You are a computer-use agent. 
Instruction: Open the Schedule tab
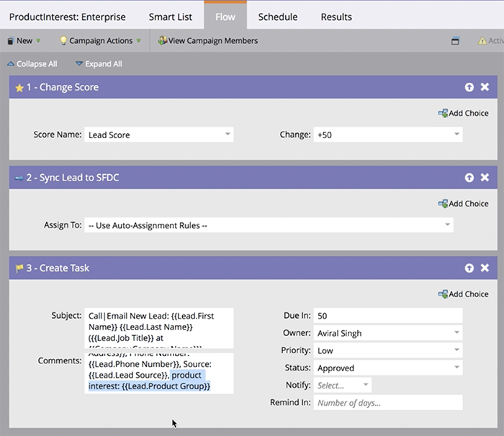tap(278, 17)
